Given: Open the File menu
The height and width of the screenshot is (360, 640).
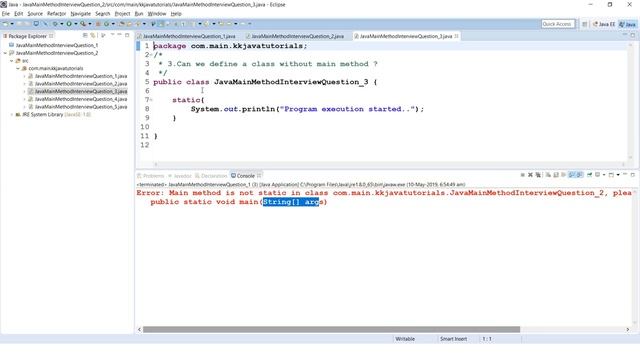Looking at the screenshot, I should tap(6, 13).
